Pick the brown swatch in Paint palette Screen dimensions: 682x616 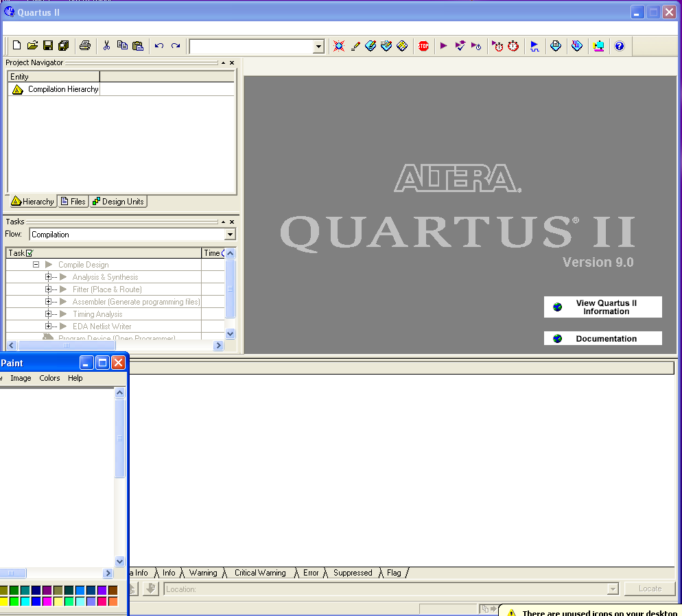tap(113, 590)
